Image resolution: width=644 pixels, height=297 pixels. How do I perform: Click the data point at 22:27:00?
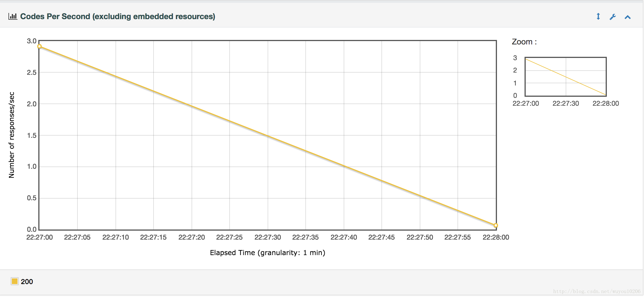coord(40,46)
